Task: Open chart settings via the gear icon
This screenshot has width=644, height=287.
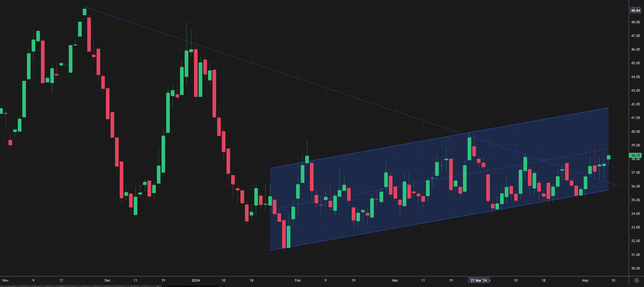Action: click(x=637, y=280)
